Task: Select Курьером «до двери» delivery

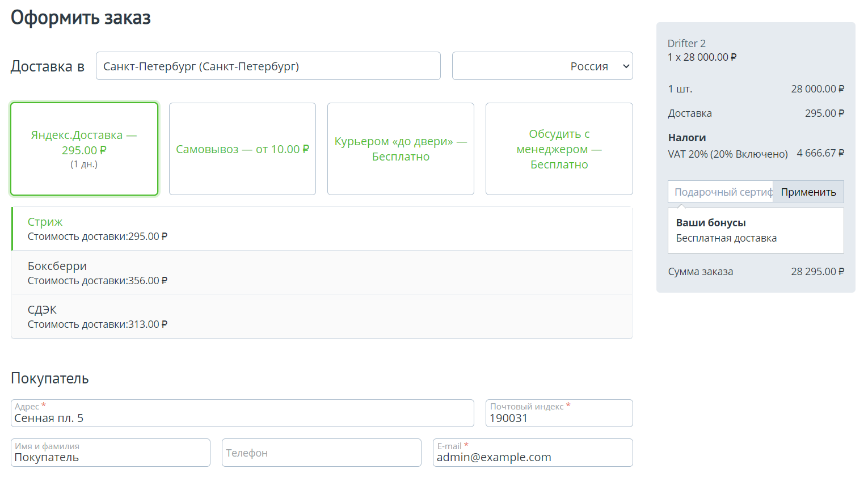Action: [401, 149]
